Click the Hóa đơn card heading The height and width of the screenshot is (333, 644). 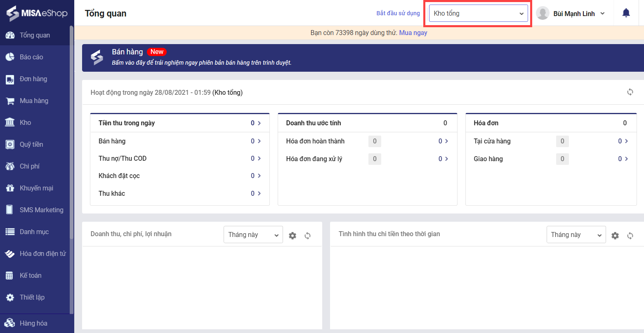coord(486,123)
